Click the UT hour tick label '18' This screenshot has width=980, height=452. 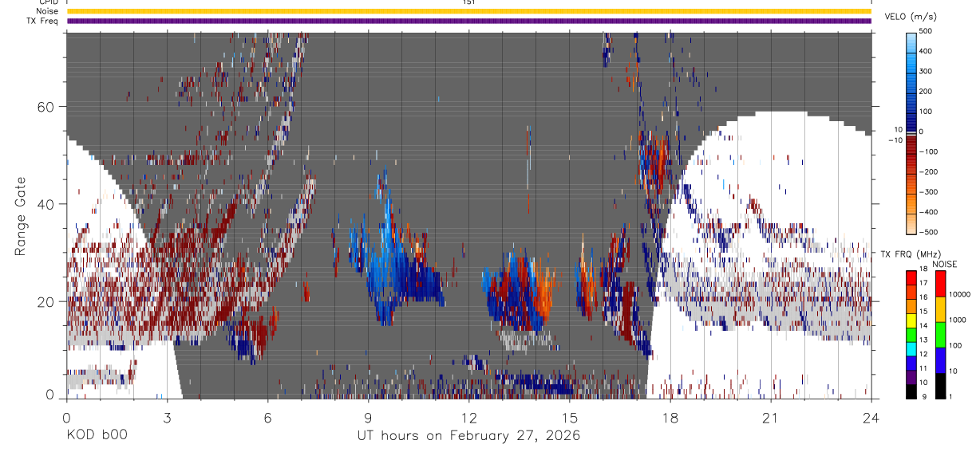(670, 418)
